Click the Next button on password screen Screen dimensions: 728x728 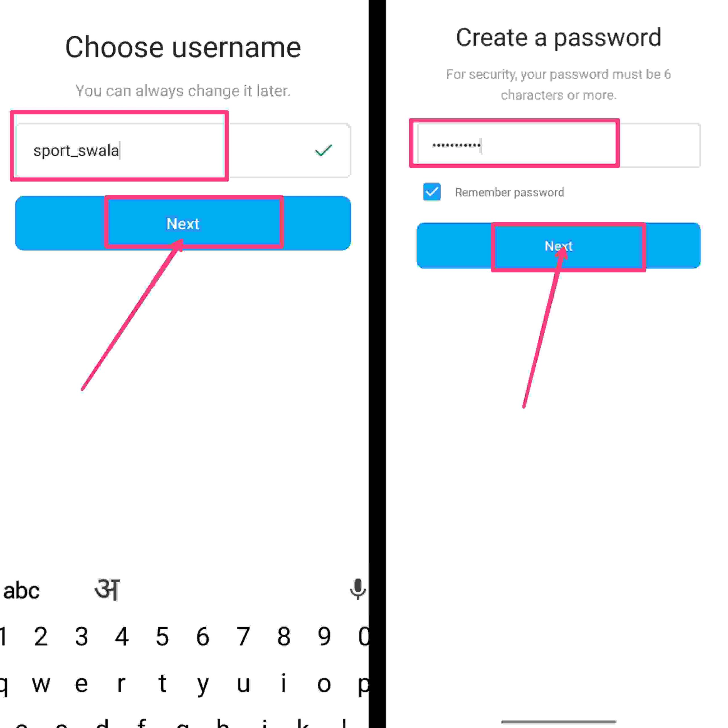coord(559,245)
